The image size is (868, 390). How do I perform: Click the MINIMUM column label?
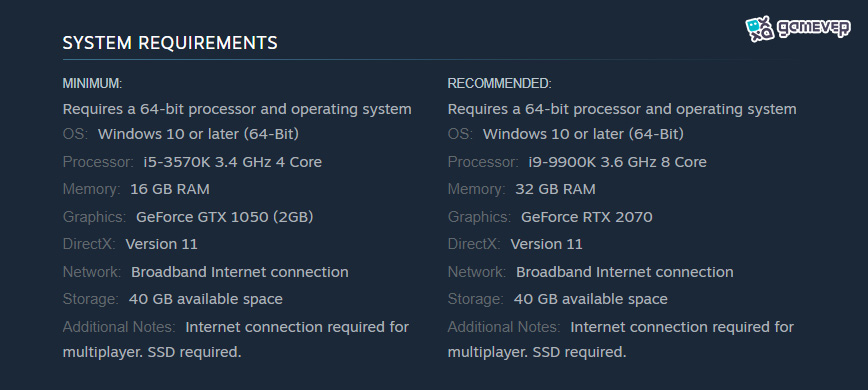pos(92,84)
